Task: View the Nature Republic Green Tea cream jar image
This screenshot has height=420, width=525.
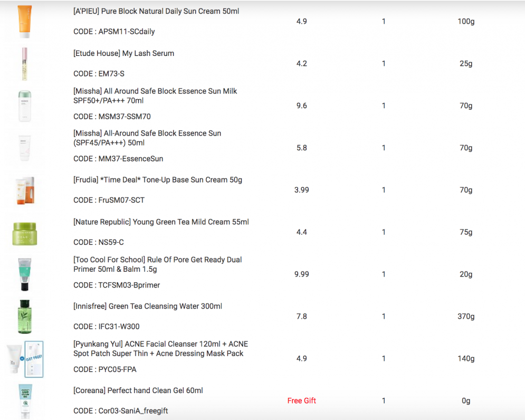Action: click(25, 233)
